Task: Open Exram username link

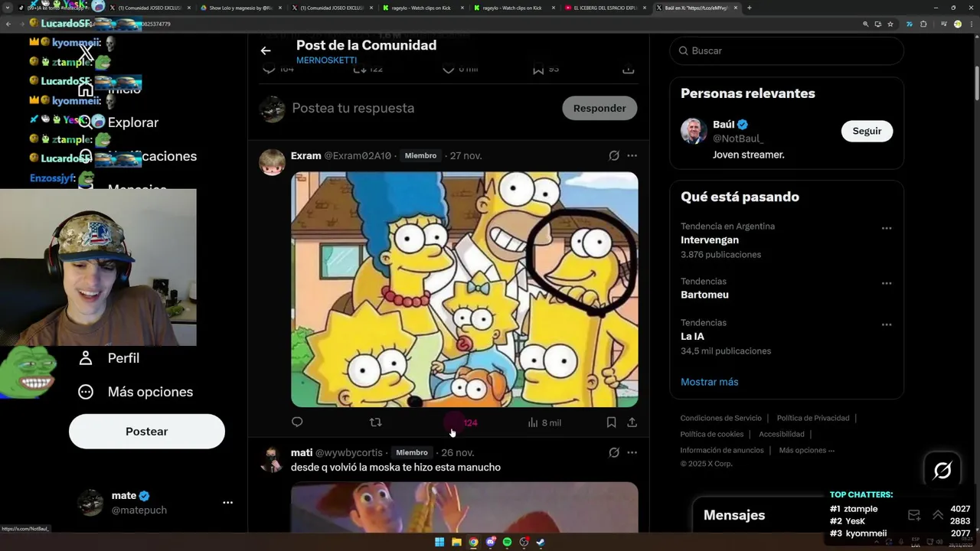Action: [306, 155]
